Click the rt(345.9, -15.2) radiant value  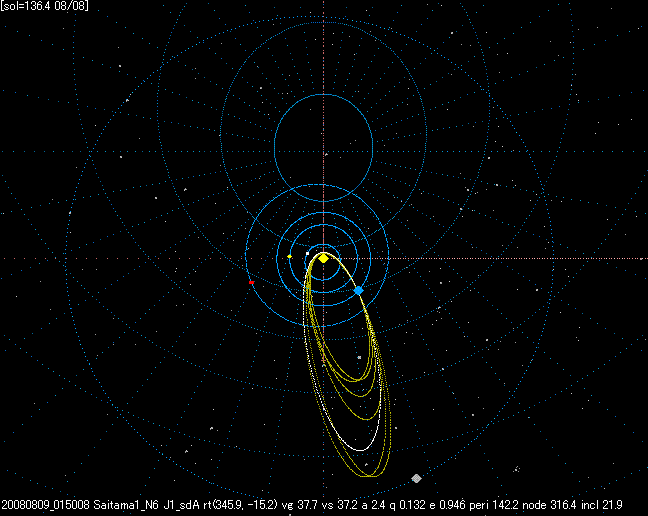click(x=240, y=505)
